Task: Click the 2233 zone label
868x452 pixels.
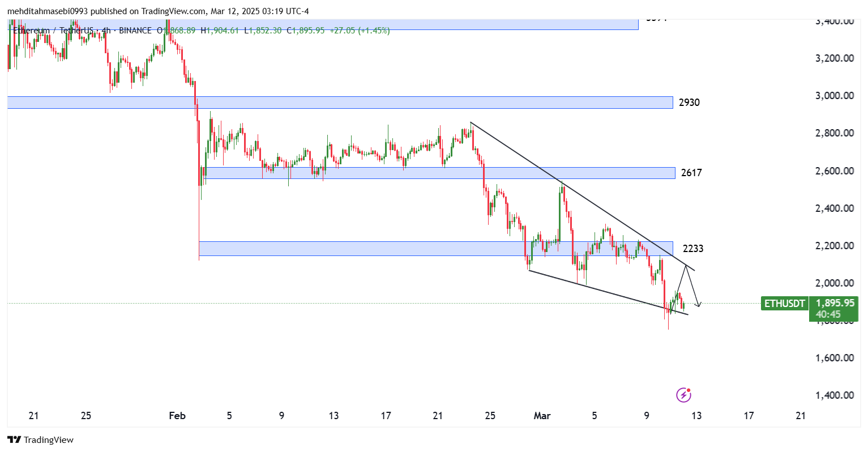Action: [693, 249]
